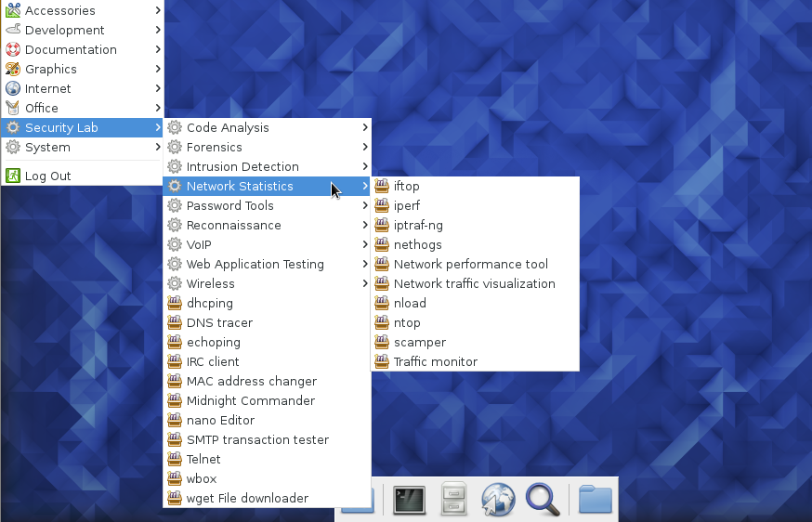Open the folder icon in dock

[x=595, y=499]
